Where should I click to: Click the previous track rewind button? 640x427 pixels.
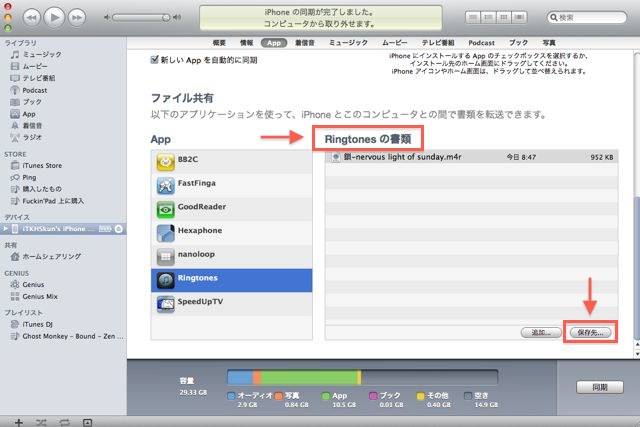[32, 18]
